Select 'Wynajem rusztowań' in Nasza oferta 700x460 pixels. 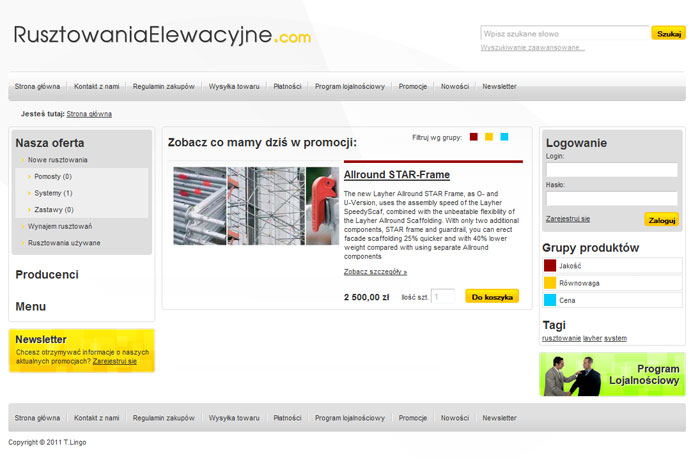[x=60, y=226]
